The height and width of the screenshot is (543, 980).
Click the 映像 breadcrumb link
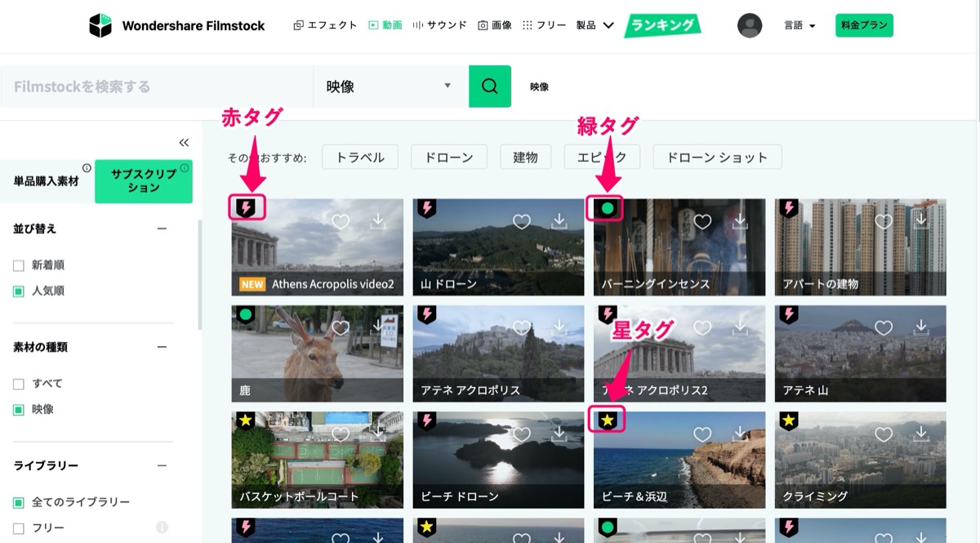coord(539,87)
